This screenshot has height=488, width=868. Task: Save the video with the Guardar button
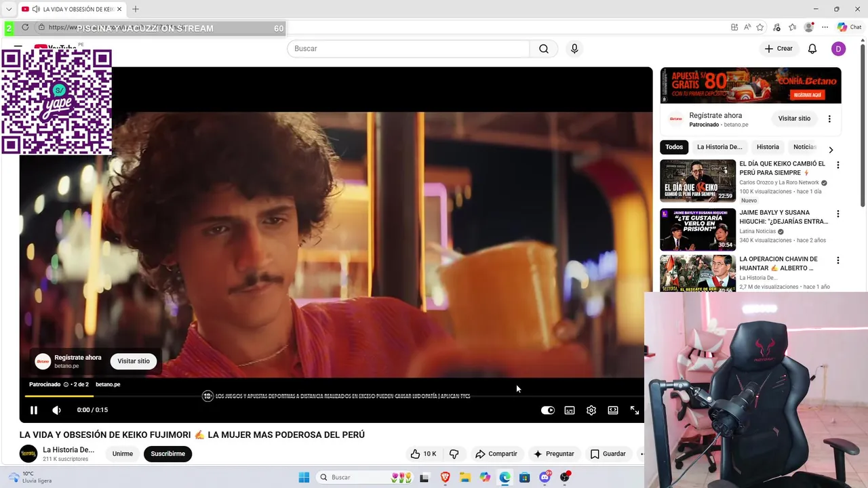pos(608,453)
